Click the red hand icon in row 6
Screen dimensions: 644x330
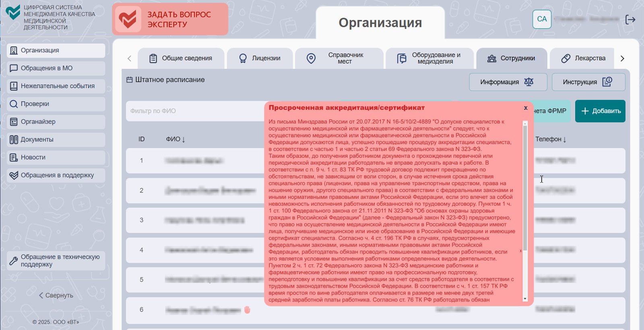click(247, 309)
